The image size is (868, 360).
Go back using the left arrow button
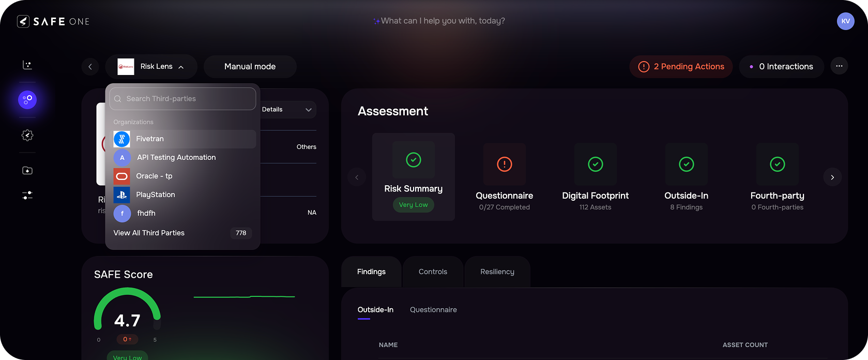pyautogui.click(x=90, y=67)
